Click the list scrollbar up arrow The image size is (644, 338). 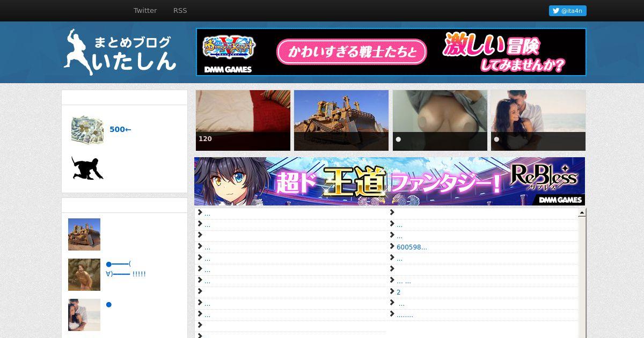click(x=582, y=213)
